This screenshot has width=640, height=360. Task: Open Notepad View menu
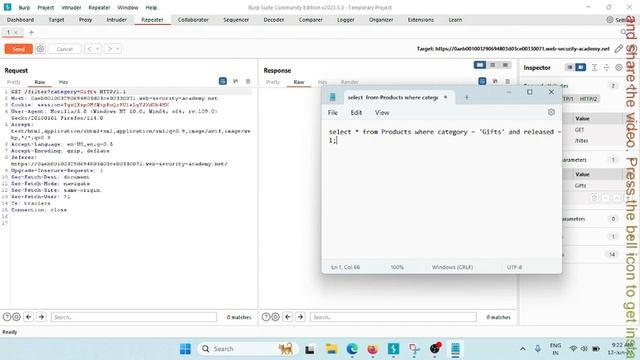[382, 113]
